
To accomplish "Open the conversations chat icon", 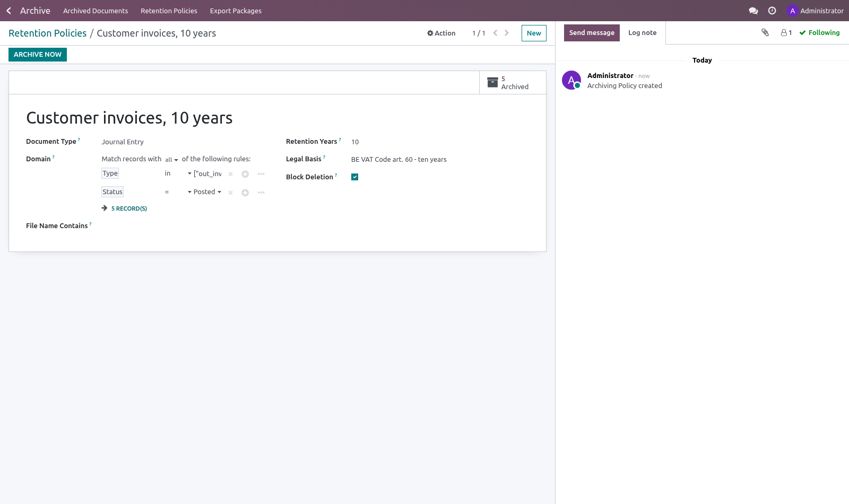I will pos(753,11).
